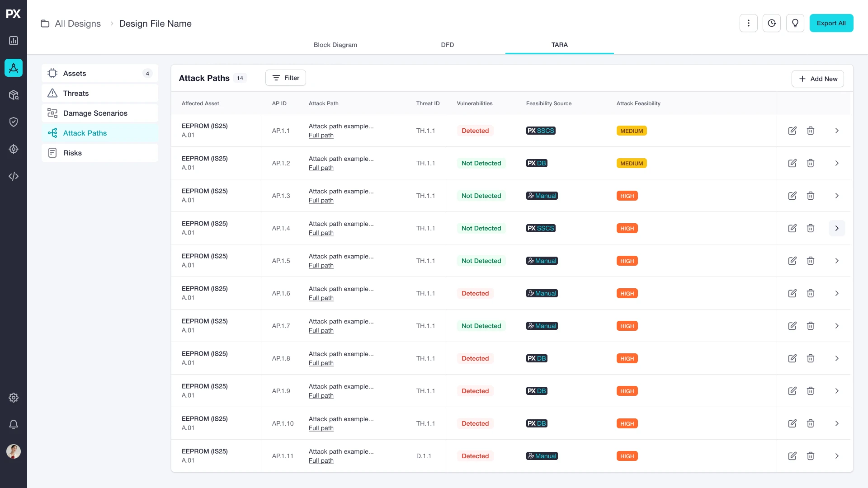868x488 pixels.
Task: Expand row AP.1.4 with chevron
Action: pos(837,228)
